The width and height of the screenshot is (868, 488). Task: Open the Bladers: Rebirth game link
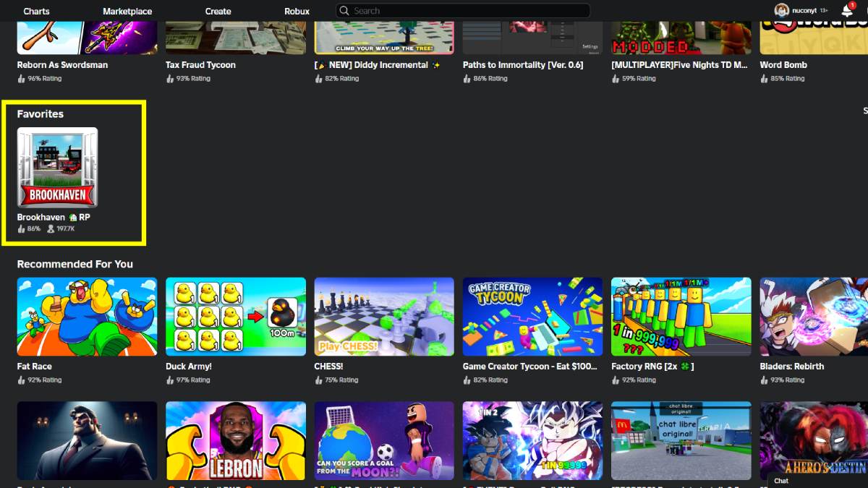[x=792, y=366]
